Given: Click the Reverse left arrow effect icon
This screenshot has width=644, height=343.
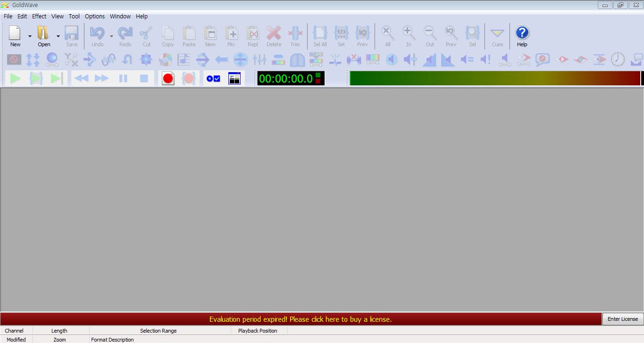Looking at the screenshot, I should click(x=222, y=59).
